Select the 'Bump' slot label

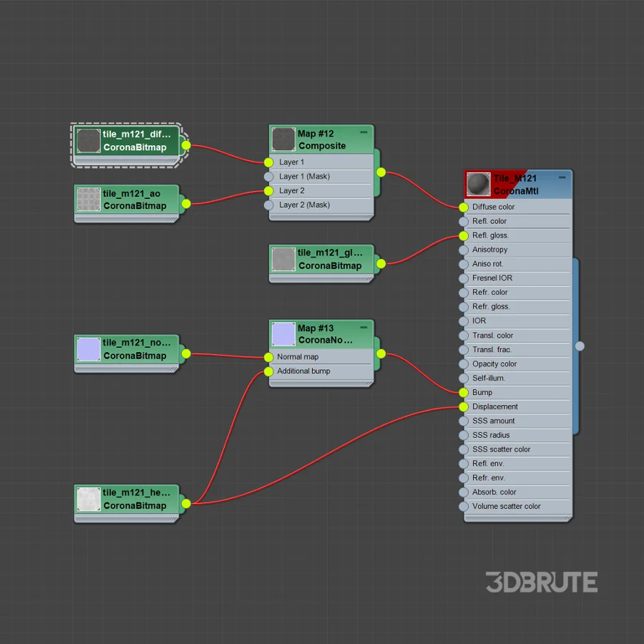(x=482, y=393)
